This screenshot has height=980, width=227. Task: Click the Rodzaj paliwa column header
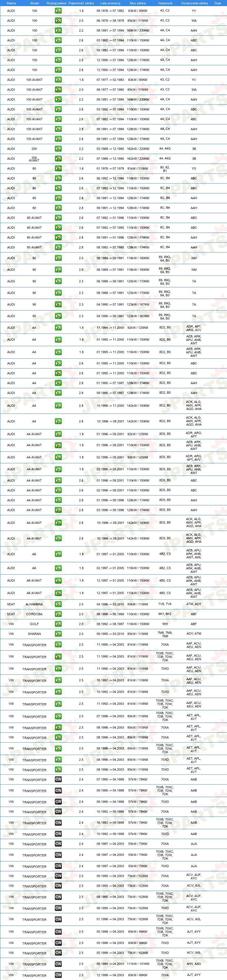pos(56,3)
